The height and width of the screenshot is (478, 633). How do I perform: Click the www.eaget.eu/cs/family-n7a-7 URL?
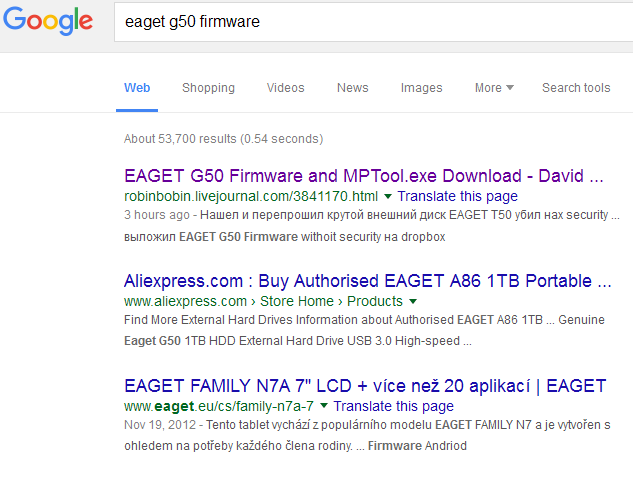(219, 406)
